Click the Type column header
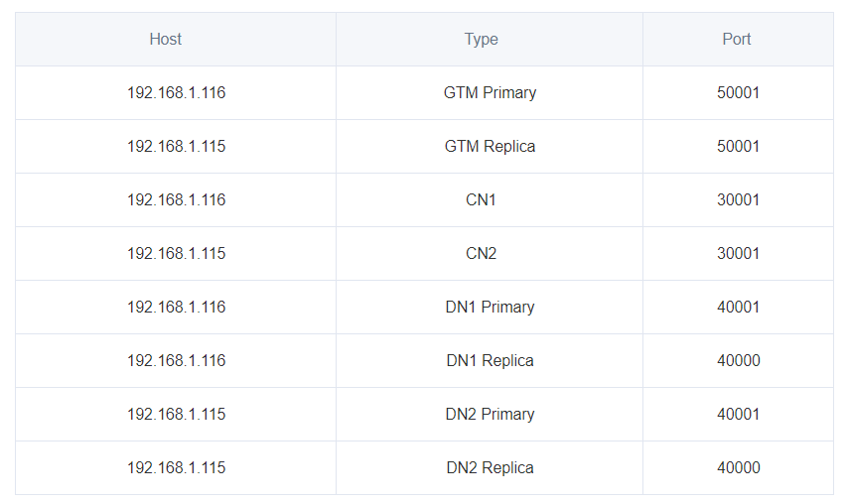847x504 pixels. [x=482, y=40]
